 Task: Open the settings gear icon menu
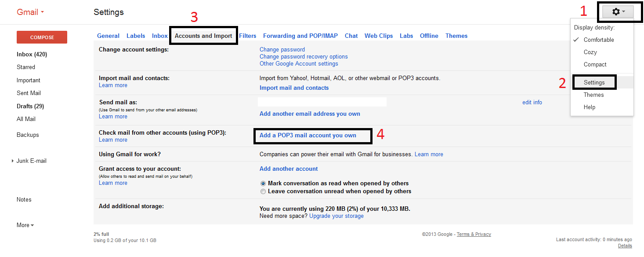pos(619,12)
